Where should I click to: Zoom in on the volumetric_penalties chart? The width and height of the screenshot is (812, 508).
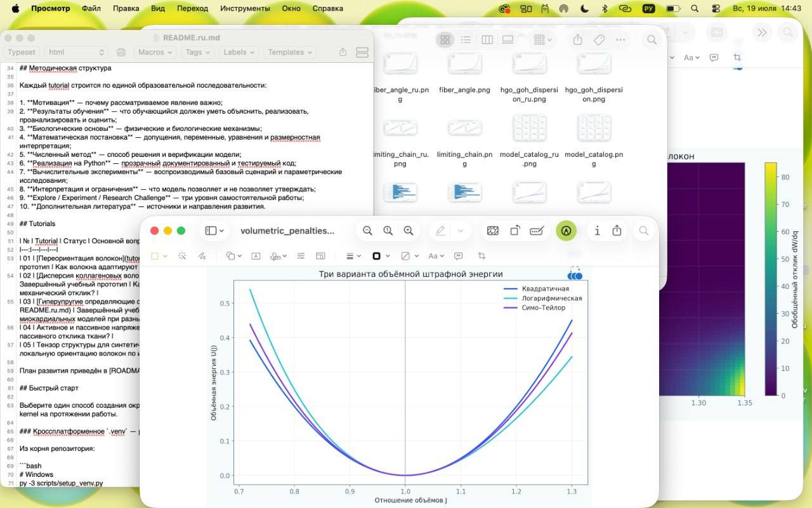[409, 231]
